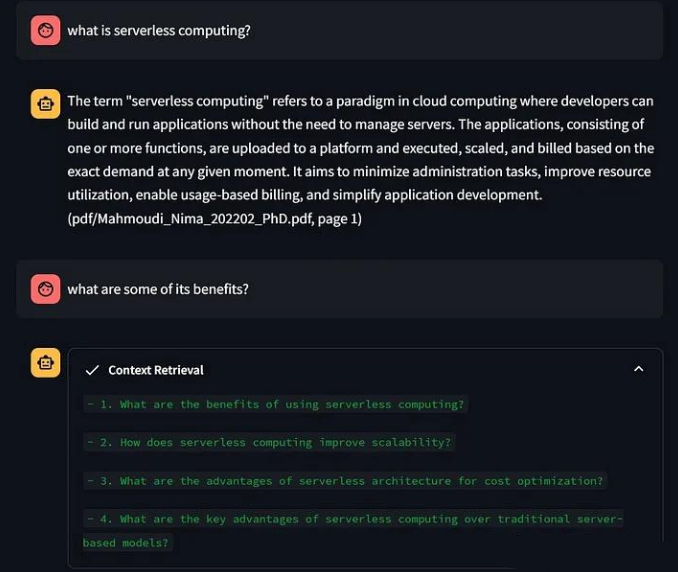The image size is (678, 572).
Task: Click the user avatar beside the first question
Action: coord(45,31)
